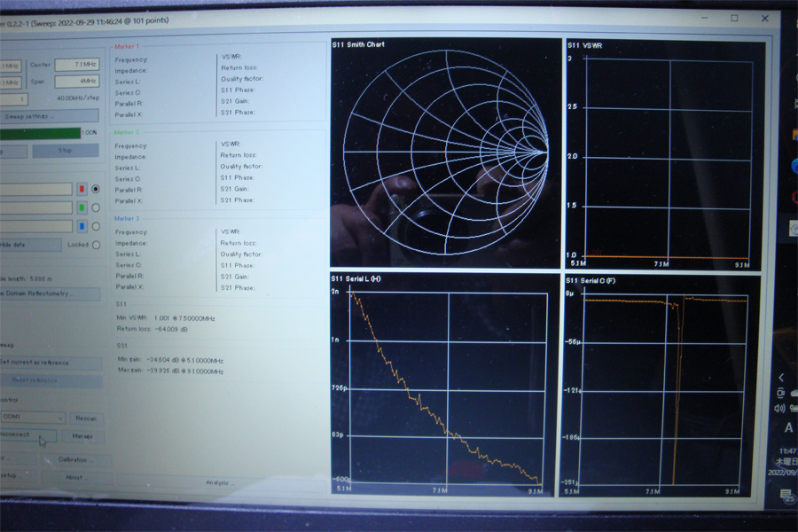Click the red marker color swatch
Image resolution: width=798 pixels, height=532 pixels.
[82, 189]
